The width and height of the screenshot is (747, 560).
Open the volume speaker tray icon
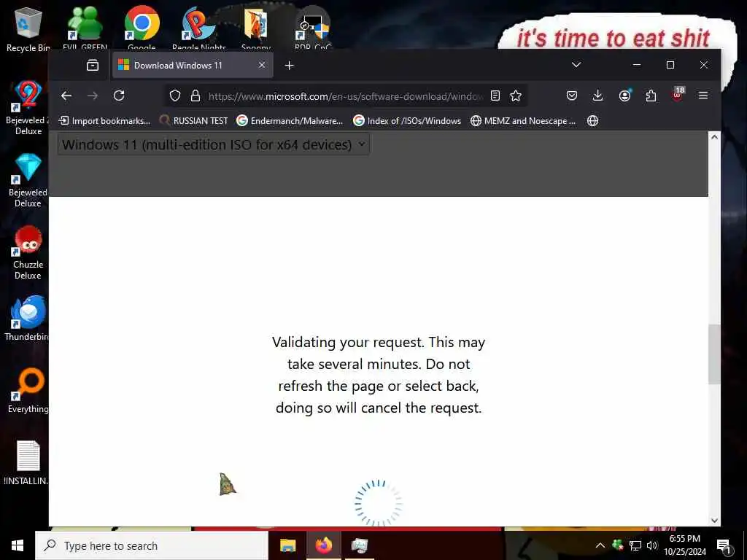click(652, 545)
